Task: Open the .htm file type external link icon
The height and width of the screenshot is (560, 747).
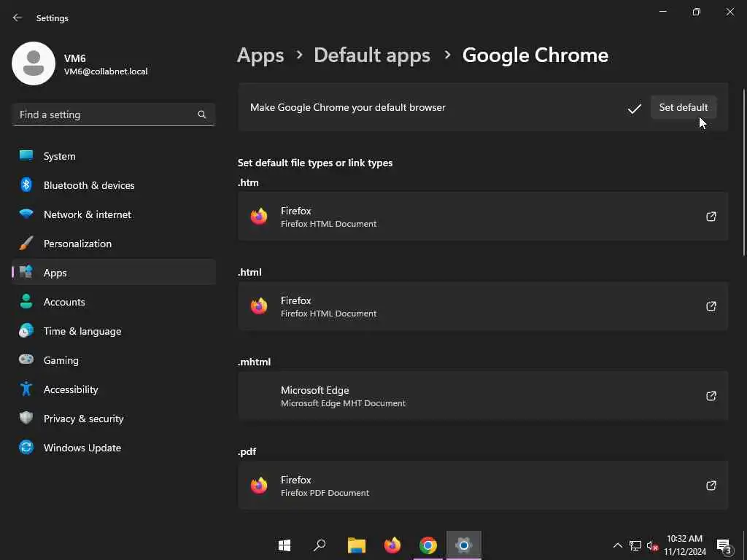Action: (x=711, y=217)
